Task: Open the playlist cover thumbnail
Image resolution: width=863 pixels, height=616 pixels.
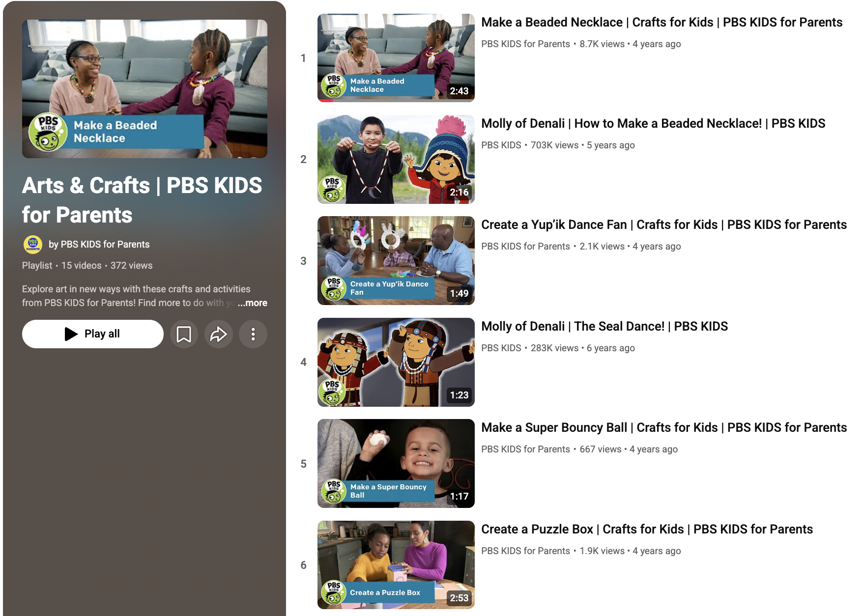Action: pyautogui.click(x=144, y=89)
